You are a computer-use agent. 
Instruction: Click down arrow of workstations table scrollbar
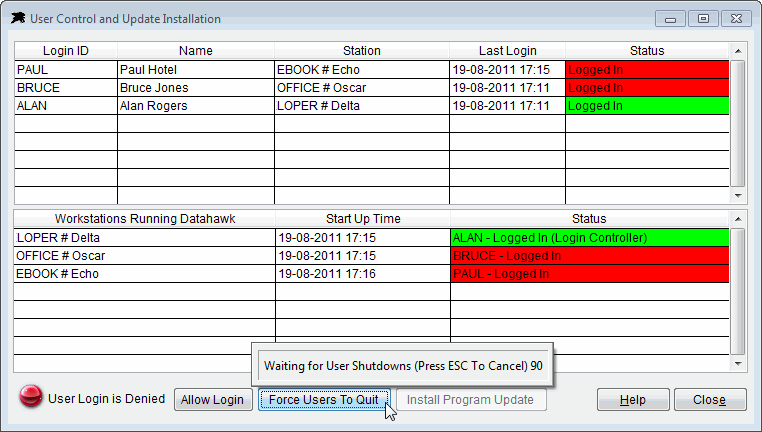click(x=738, y=363)
